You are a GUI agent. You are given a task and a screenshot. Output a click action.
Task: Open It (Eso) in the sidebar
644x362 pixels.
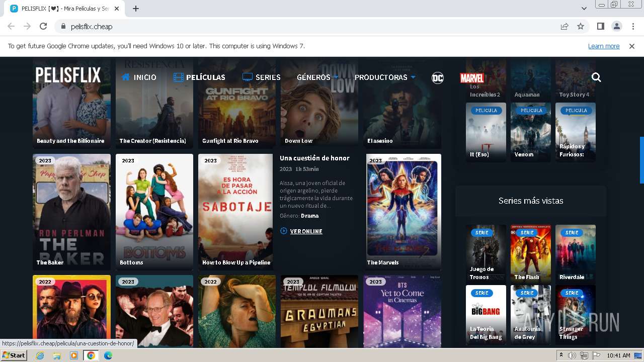486,133
